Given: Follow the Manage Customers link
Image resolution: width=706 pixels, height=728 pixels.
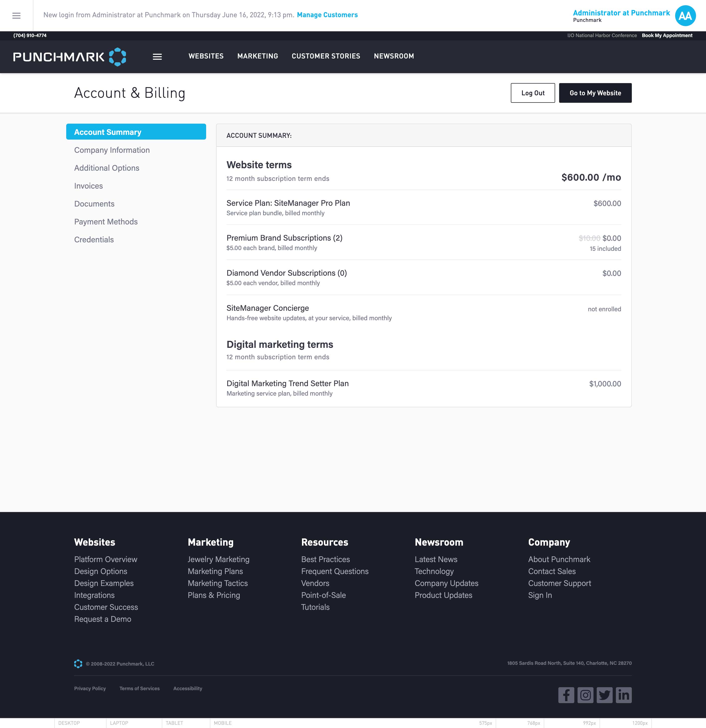Looking at the screenshot, I should point(327,15).
